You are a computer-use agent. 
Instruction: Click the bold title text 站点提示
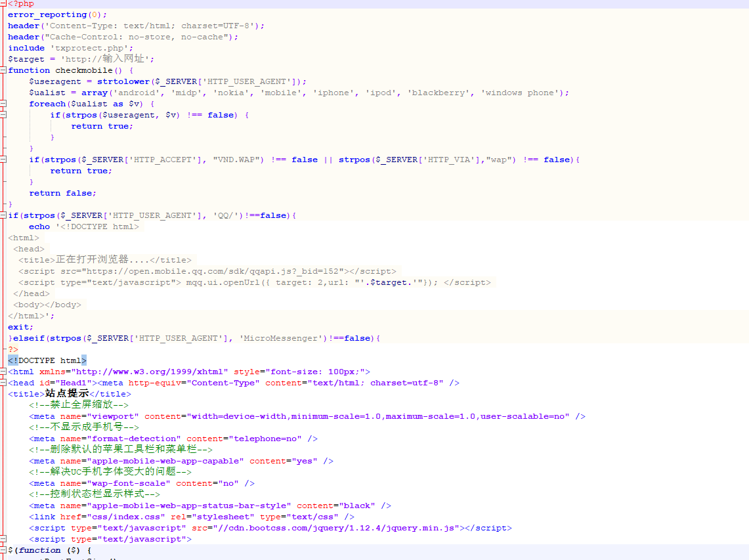coord(67,393)
